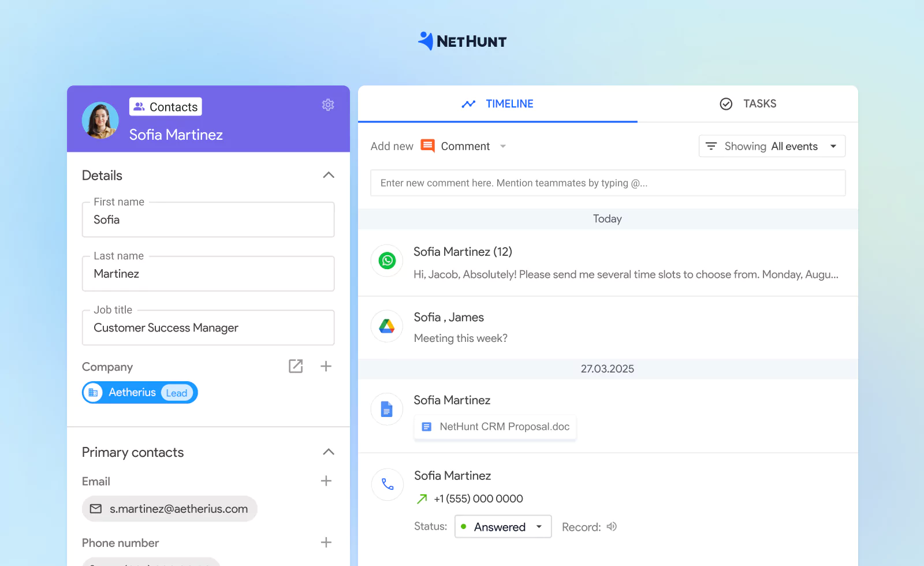The width and height of the screenshot is (924, 566).
Task: Open the Aetherius Lead company chip
Action: tap(139, 392)
